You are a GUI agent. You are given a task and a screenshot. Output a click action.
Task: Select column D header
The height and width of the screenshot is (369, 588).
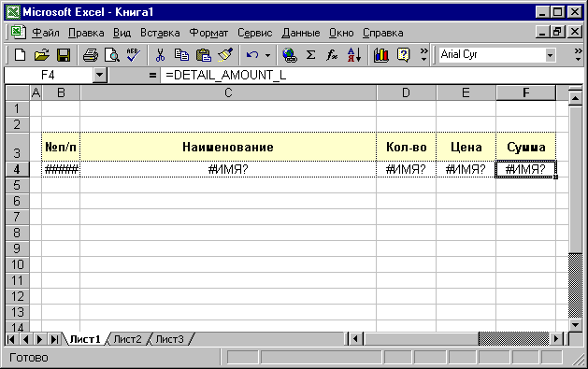tap(406, 92)
